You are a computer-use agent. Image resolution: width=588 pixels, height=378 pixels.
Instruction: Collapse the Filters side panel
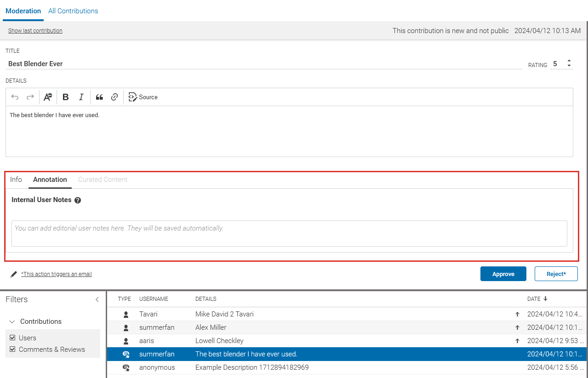[97, 299]
